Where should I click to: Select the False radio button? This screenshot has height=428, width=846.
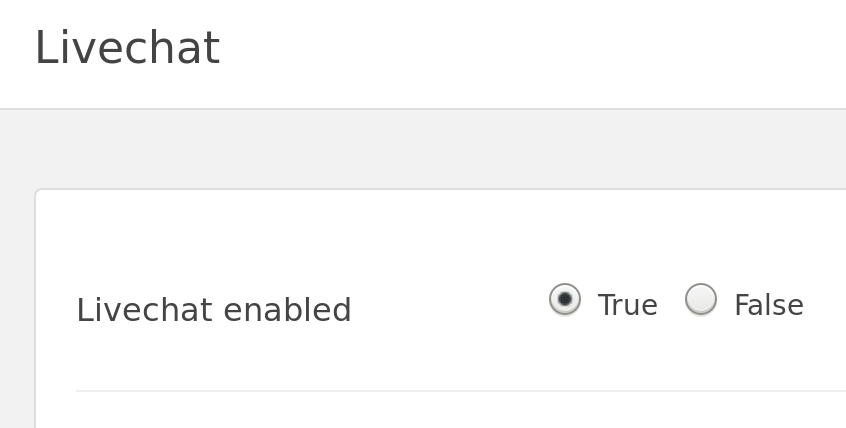[x=701, y=299]
